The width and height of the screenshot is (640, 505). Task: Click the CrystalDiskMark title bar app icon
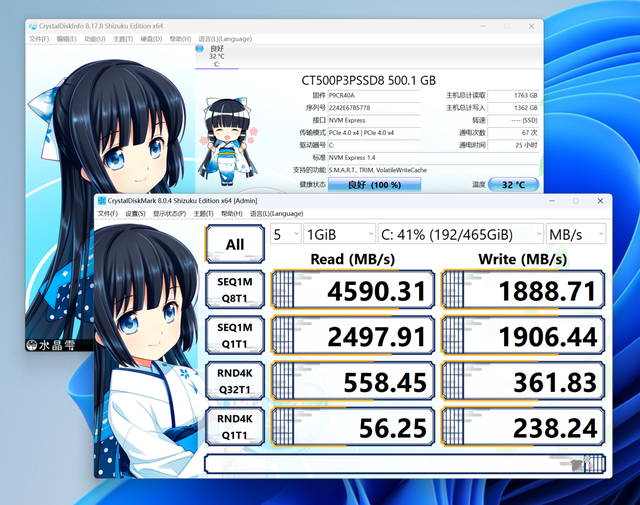point(102,200)
